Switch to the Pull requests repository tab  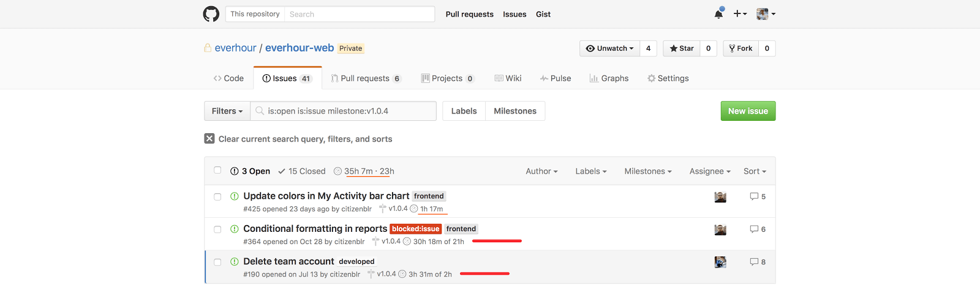coord(365,79)
